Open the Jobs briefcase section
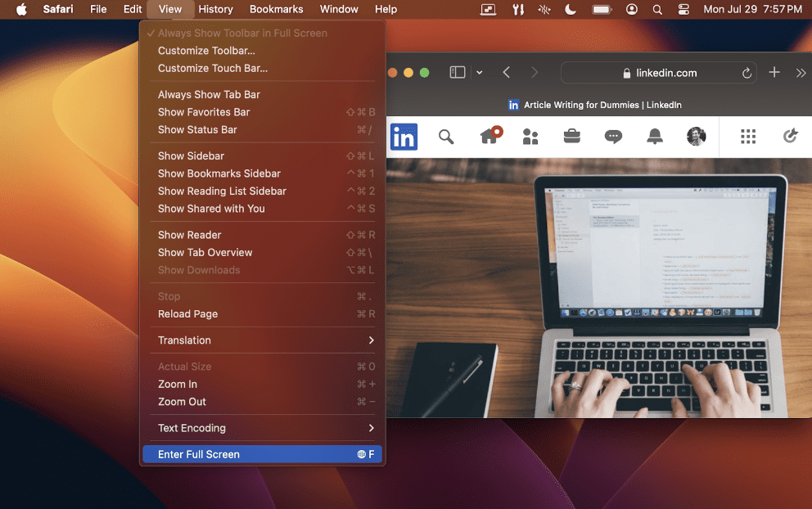 (571, 136)
